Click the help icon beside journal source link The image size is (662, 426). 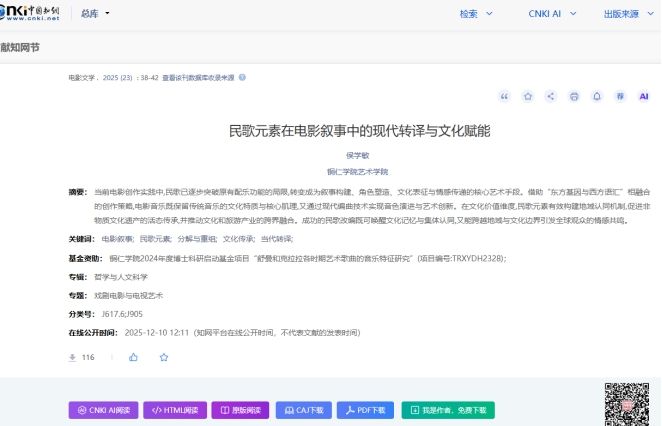[242, 77]
